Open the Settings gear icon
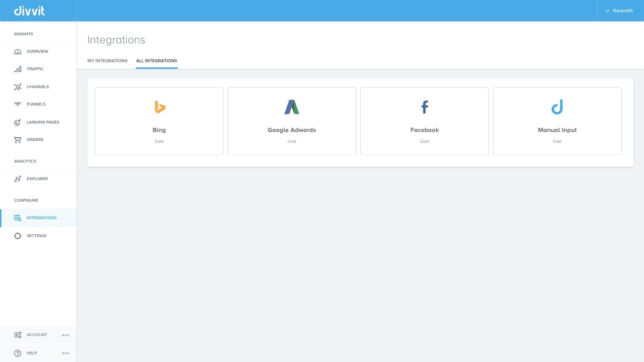The width and height of the screenshot is (644, 362). pos(18,236)
